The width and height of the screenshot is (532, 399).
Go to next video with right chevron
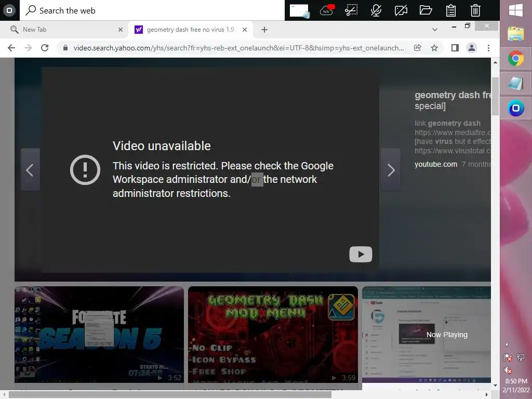pyautogui.click(x=391, y=170)
